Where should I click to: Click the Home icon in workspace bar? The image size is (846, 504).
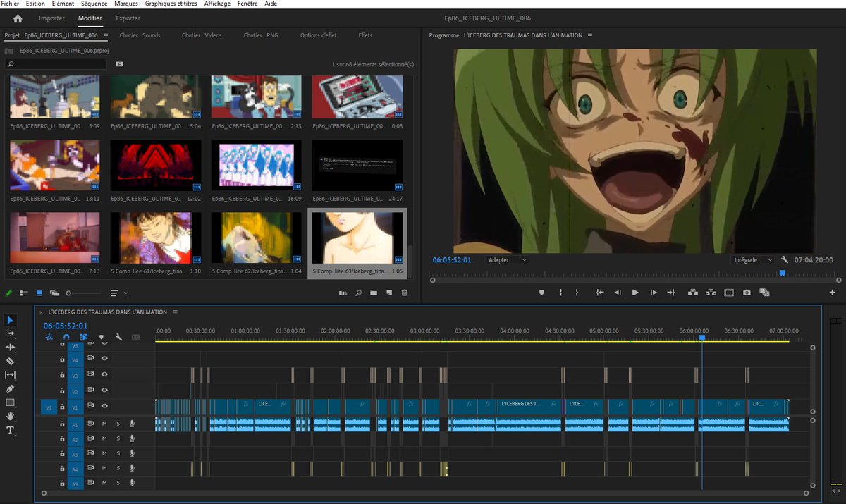tap(18, 18)
